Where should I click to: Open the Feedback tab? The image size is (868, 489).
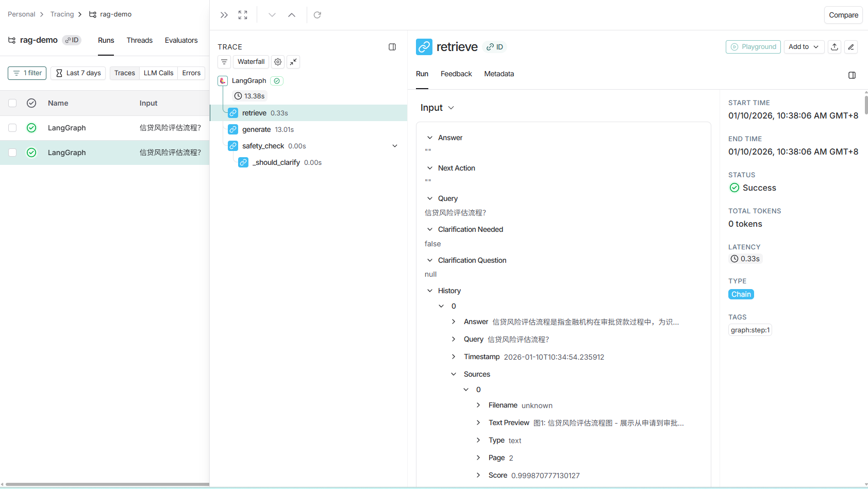[456, 74]
